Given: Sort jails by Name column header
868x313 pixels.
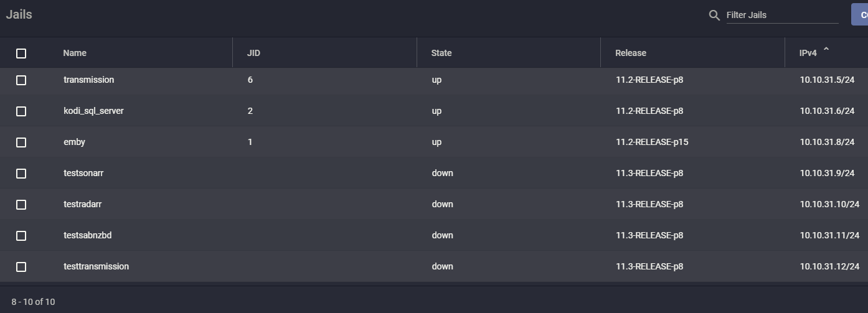Looking at the screenshot, I should [75, 53].
